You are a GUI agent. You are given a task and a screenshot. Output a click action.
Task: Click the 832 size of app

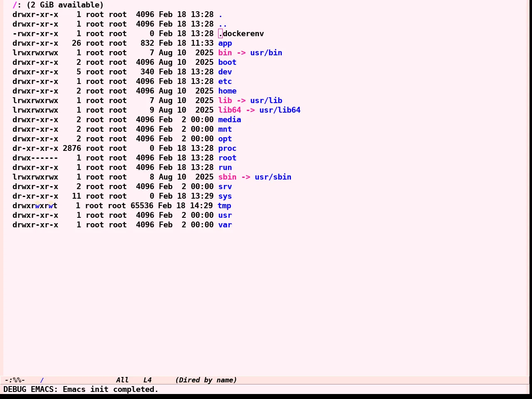click(147, 43)
